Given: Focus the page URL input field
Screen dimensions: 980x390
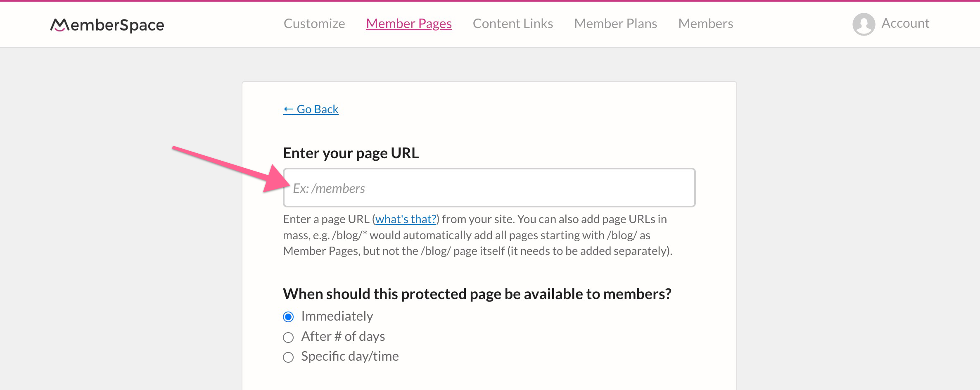Looking at the screenshot, I should (489, 188).
